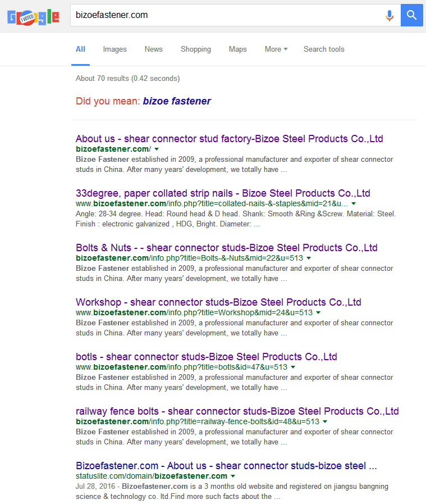The height and width of the screenshot is (504, 426).
Task: Expand arrow beside Bolts-&-Nuts&mid=22 URL
Action: pos(309,258)
